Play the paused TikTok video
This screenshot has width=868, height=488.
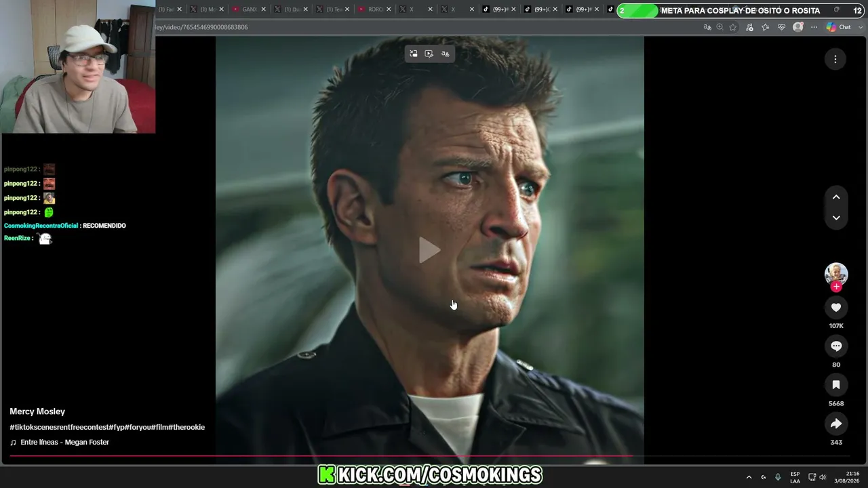tap(429, 250)
